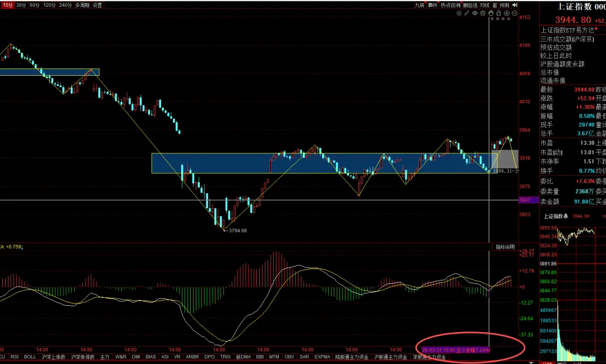Select the EXPMA indicator tab
The height and width of the screenshot is (364, 606).
click(x=322, y=357)
